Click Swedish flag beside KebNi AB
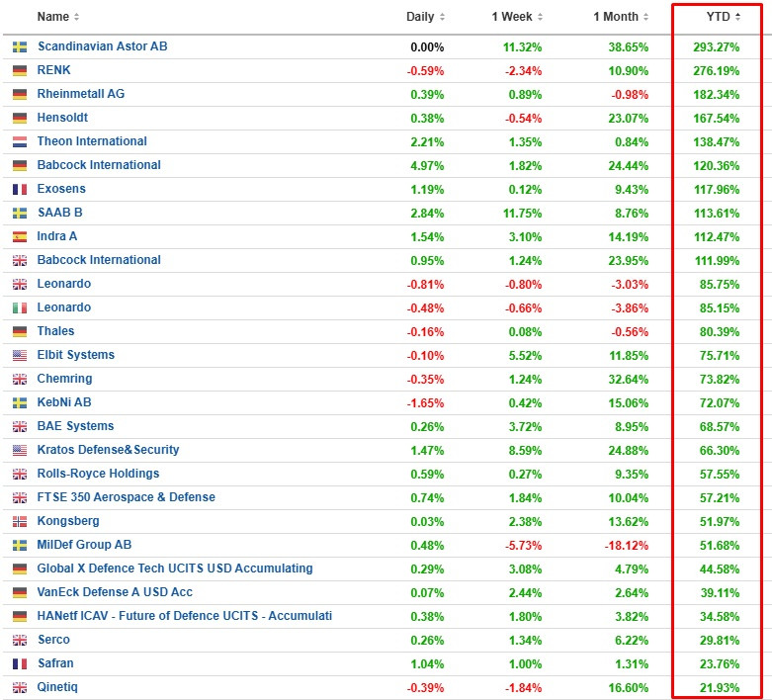 (x=20, y=403)
